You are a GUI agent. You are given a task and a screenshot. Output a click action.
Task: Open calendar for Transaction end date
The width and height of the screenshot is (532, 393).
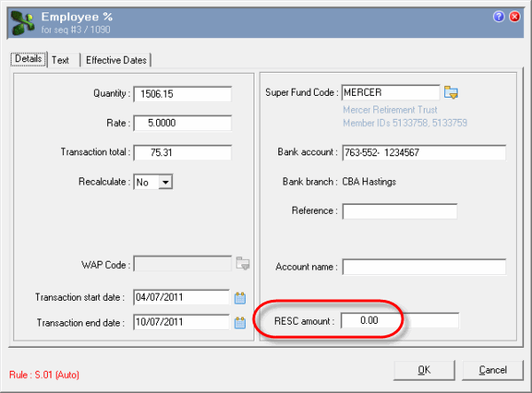click(x=239, y=323)
